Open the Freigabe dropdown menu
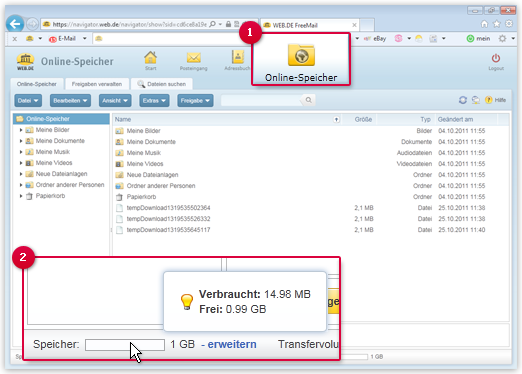Screen dimensions: 522x374 195,101
